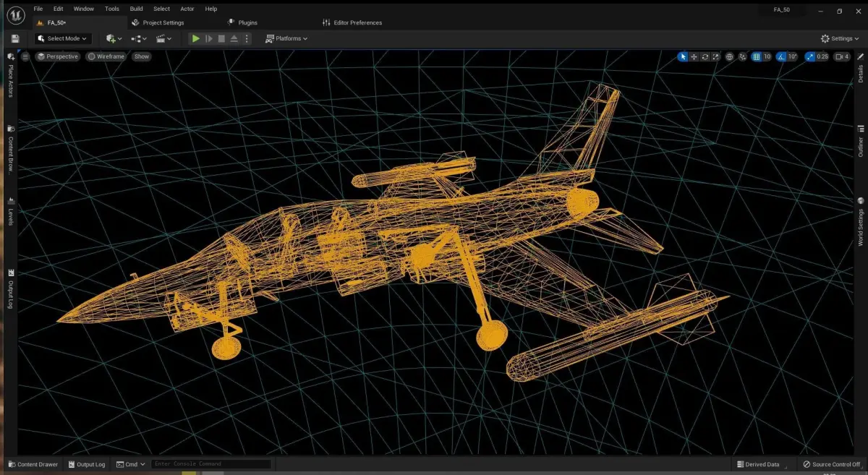The height and width of the screenshot is (475, 868).
Task: Open the Output Log side panel tab
Action: 10,288
